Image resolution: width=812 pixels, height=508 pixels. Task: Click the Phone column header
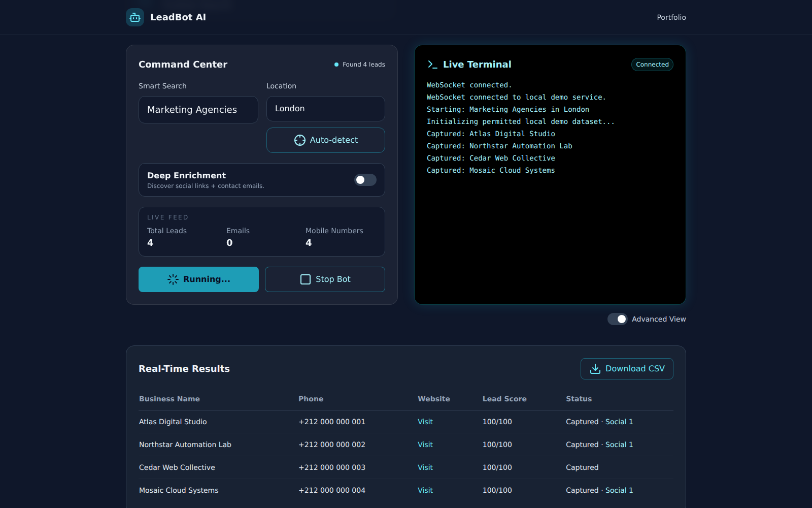point(311,399)
